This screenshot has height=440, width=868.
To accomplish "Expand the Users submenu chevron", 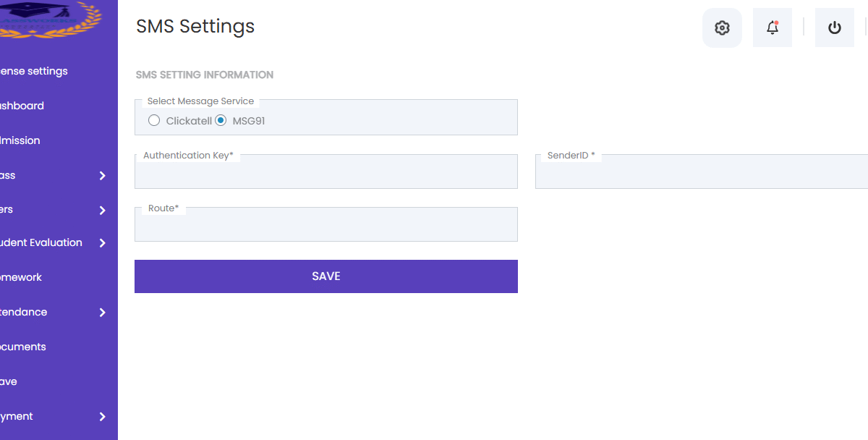I will pyautogui.click(x=102, y=211).
